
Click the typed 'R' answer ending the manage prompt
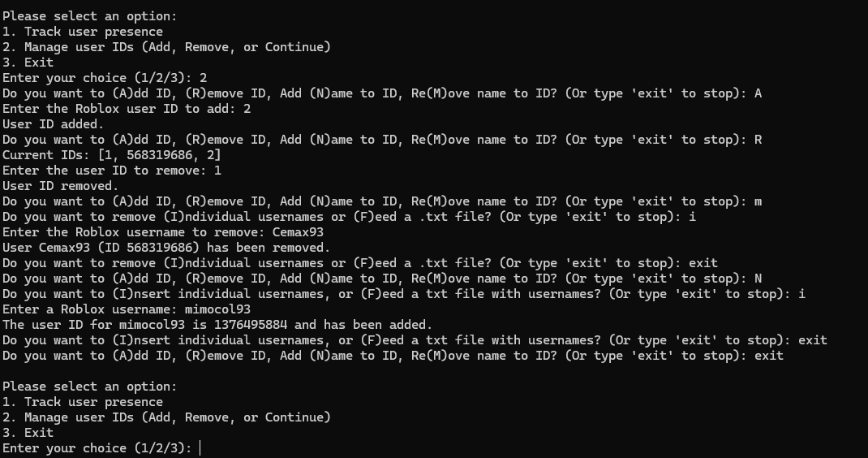[758, 140]
